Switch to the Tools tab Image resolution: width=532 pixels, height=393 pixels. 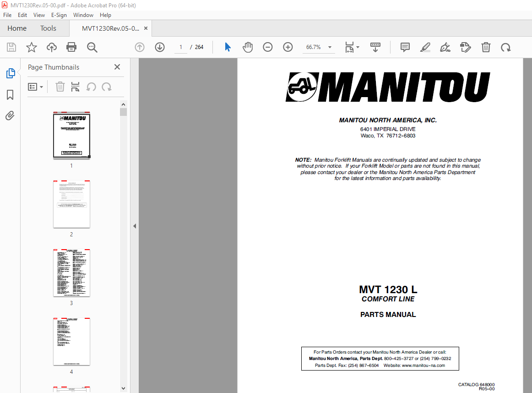pos(48,28)
